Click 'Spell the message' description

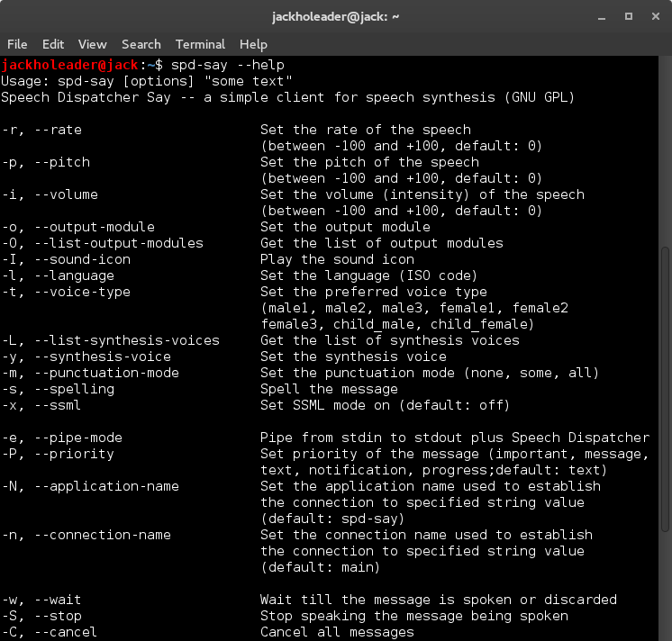pos(329,389)
